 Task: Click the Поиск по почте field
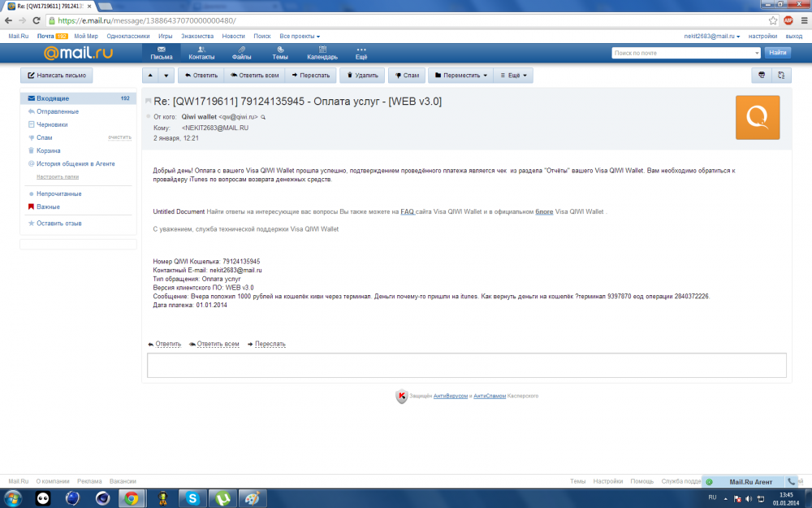[x=682, y=53]
